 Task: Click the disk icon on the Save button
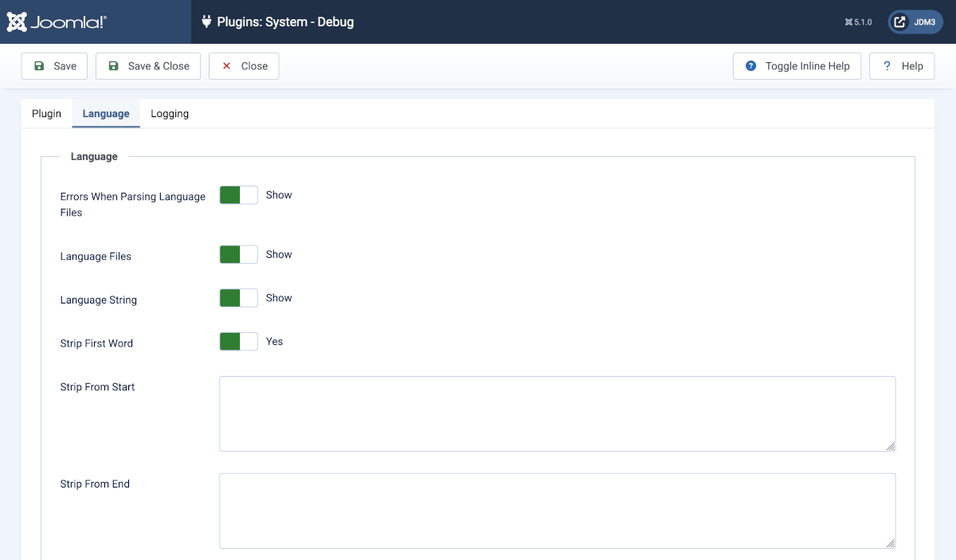[x=38, y=66]
